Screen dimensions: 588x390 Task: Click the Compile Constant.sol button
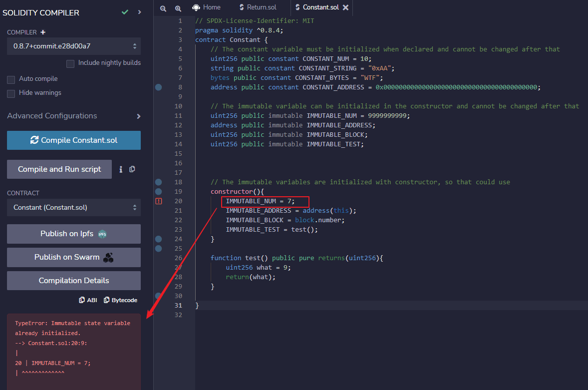[74, 140]
